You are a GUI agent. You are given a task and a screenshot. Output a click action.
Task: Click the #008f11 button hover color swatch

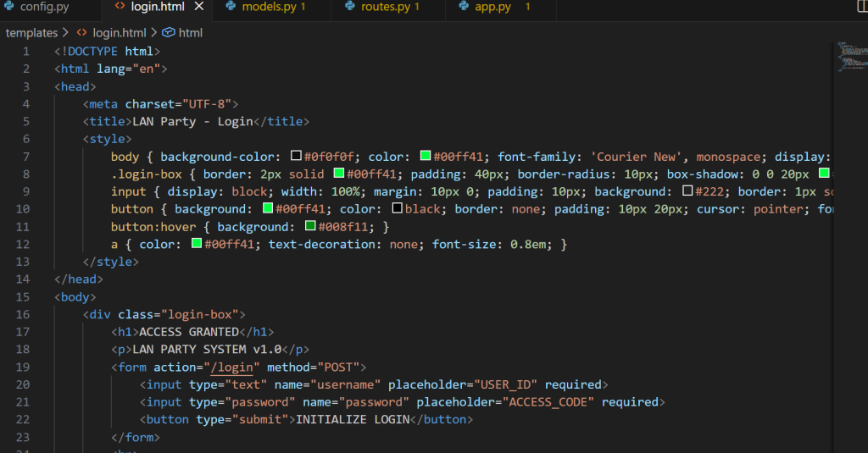[310, 227]
